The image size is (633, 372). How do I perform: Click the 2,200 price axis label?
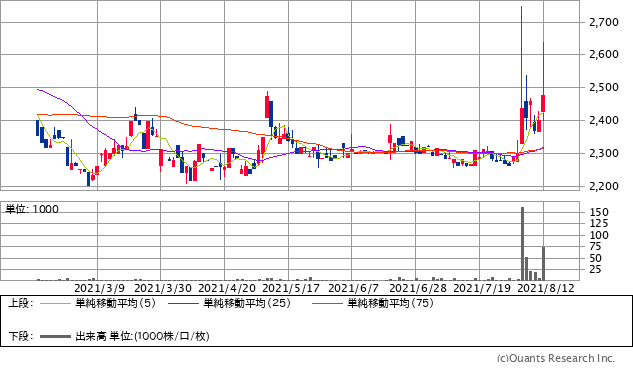pyautogui.click(x=604, y=187)
